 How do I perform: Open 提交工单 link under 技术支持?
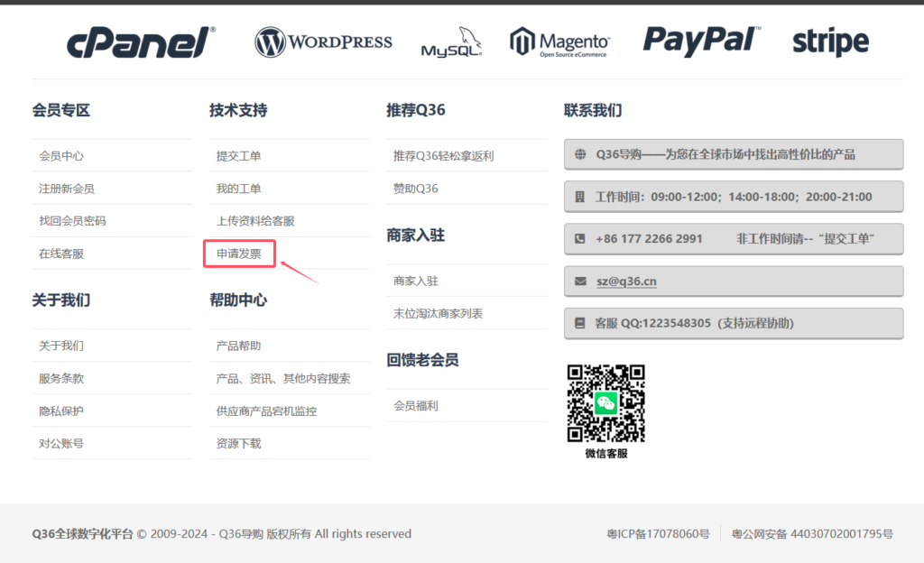238,156
